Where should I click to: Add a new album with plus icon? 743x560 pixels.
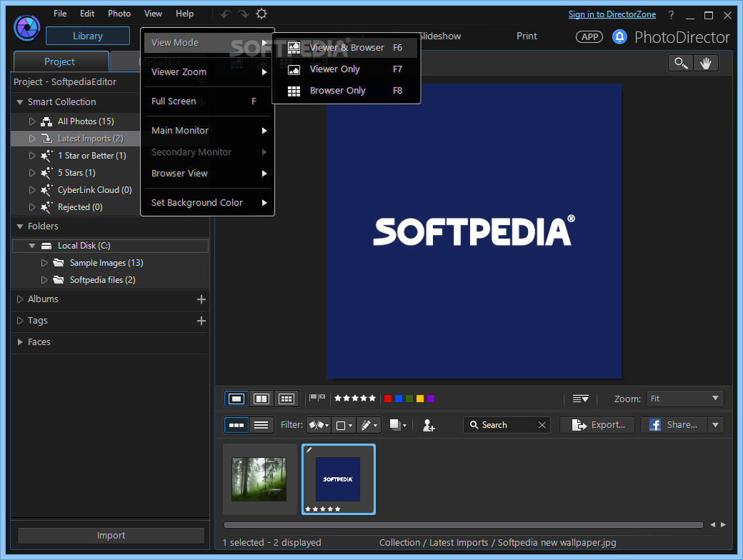(201, 299)
